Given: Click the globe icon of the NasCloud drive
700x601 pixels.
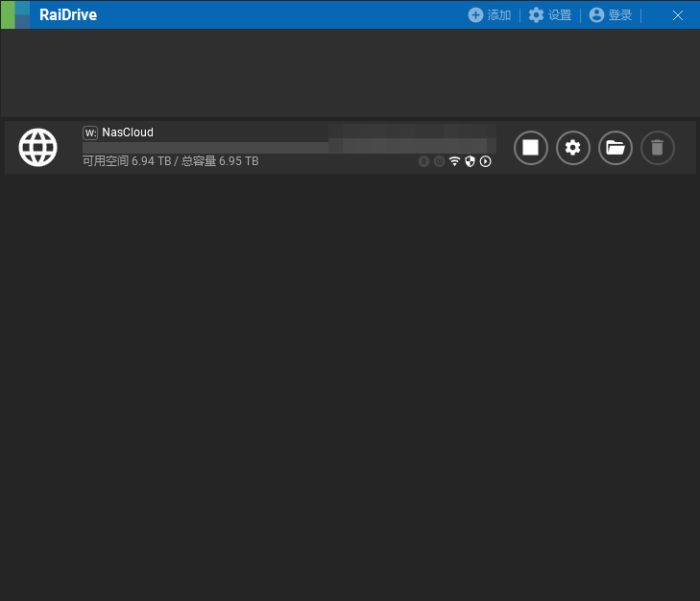Looking at the screenshot, I should coord(38,147).
